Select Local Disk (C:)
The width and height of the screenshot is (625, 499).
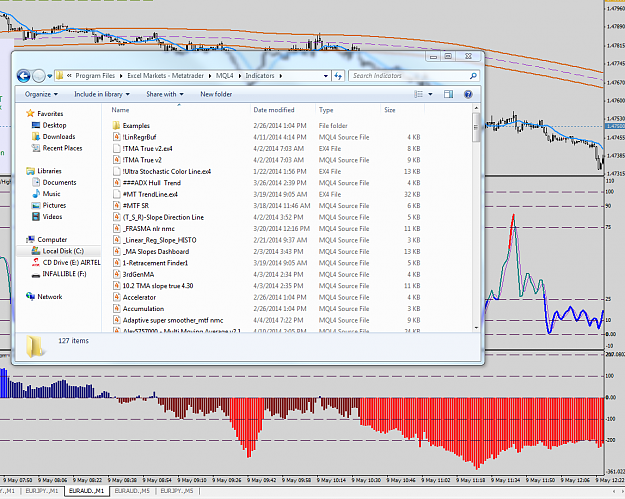point(63,251)
